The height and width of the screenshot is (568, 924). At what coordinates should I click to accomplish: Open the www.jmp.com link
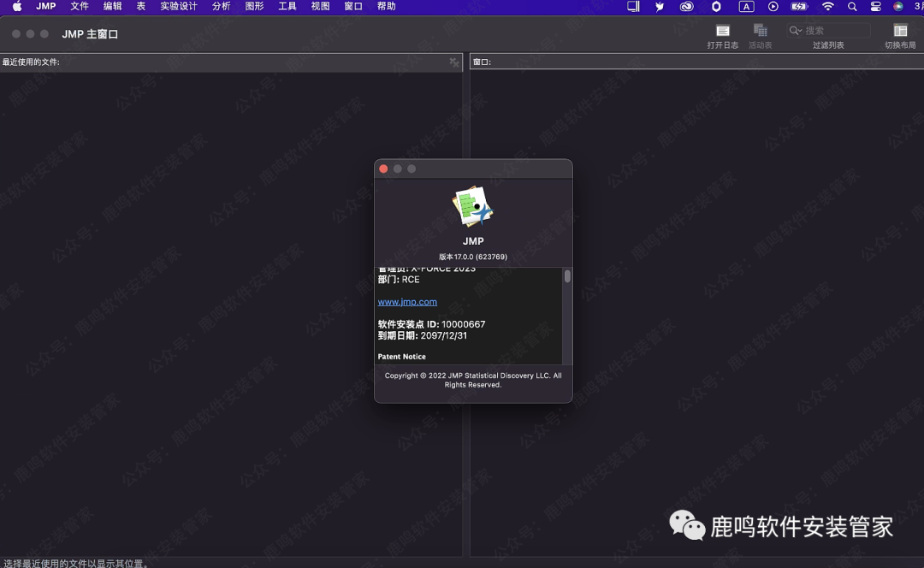point(407,302)
